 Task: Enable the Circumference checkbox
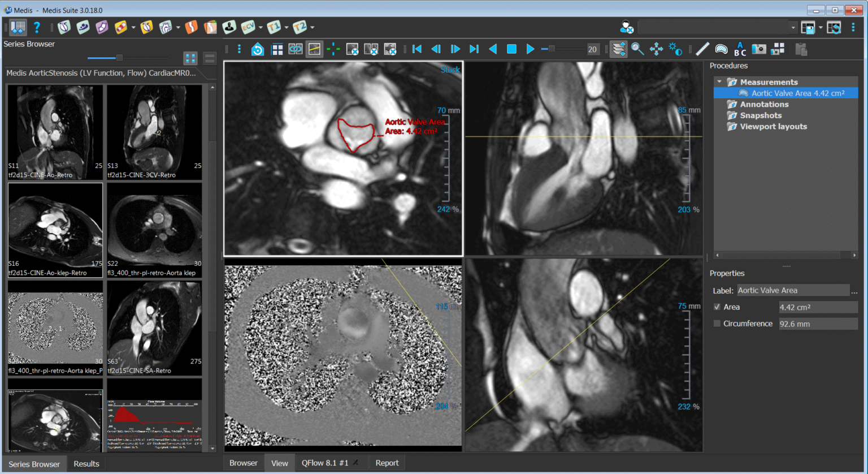[x=717, y=324]
